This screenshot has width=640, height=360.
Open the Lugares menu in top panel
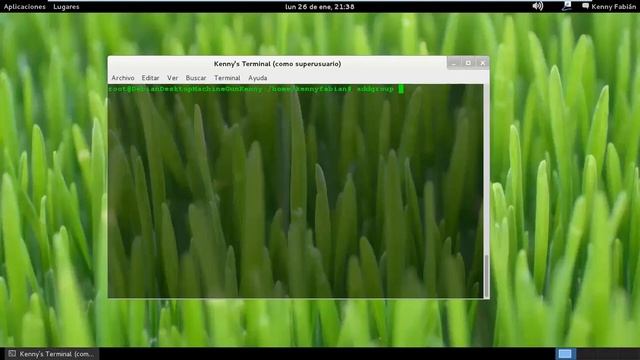pyautogui.click(x=66, y=7)
